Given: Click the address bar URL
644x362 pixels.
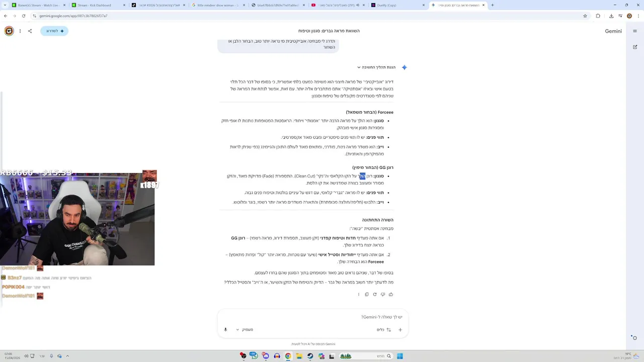Looking at the screenshot, I should click(x=73, y=16).
